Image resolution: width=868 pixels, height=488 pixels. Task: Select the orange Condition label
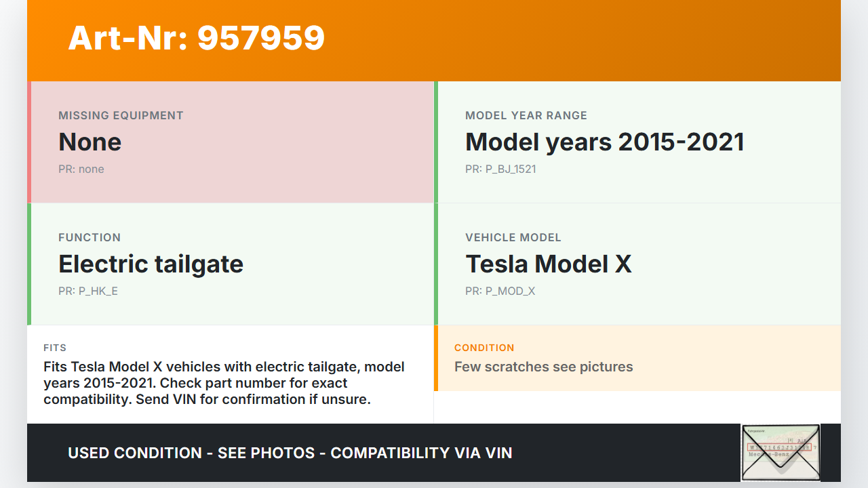click(x=484, y=348)
